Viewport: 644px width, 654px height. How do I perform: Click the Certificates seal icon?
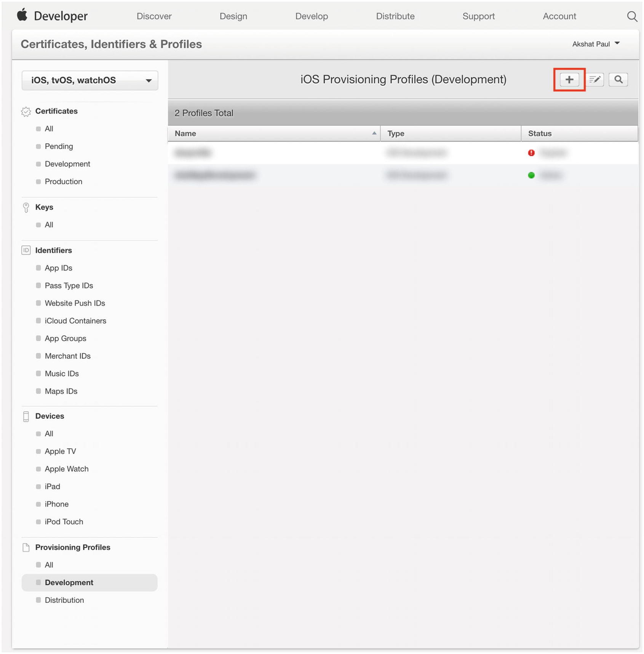tap(26, 112)
